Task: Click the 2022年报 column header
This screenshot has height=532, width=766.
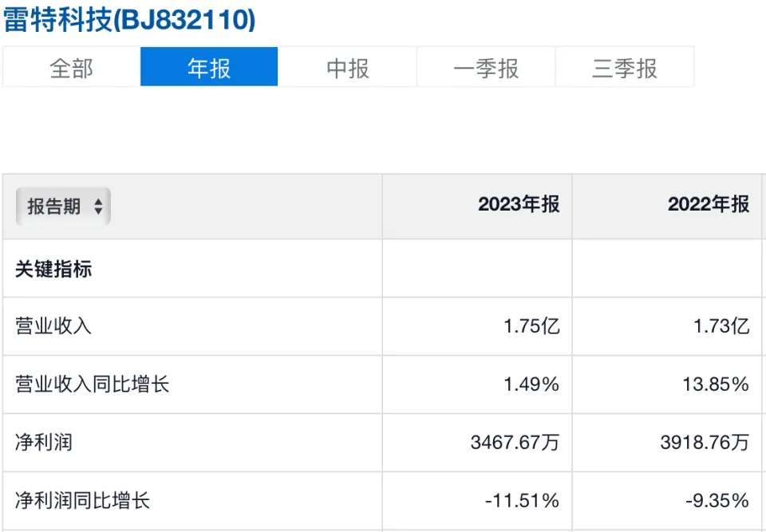Action: pyautogui.click(x=709, y=204)
